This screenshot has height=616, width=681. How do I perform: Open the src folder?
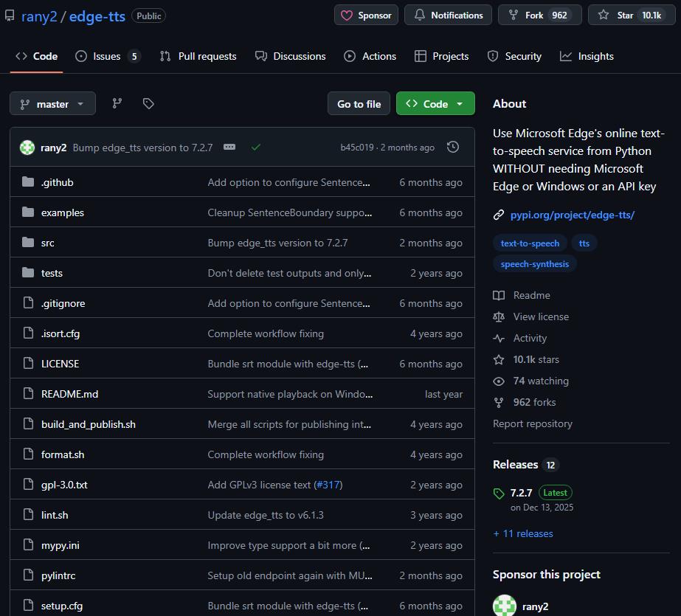[47, 243]
